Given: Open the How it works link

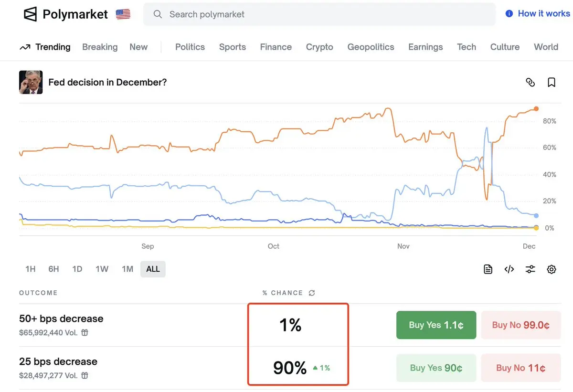Looking at the screenshot, I should 538,13.
